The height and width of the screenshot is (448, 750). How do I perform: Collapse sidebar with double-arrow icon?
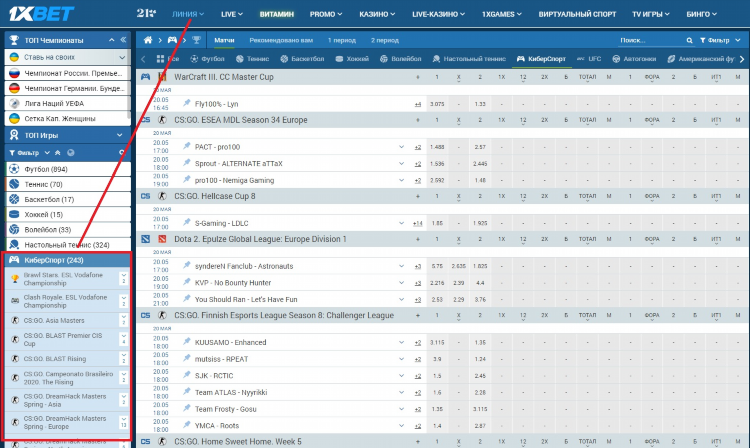coord(123,40)
